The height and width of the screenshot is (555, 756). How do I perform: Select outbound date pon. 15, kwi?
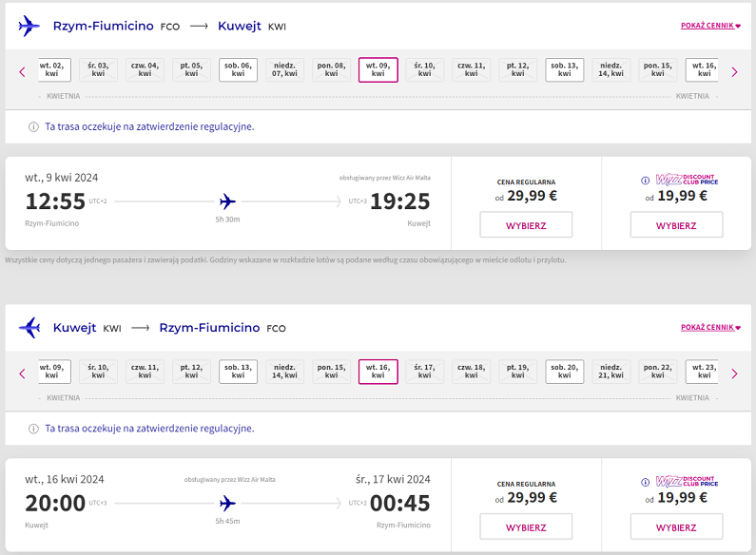pyautogui.click(x=658, y=70)
